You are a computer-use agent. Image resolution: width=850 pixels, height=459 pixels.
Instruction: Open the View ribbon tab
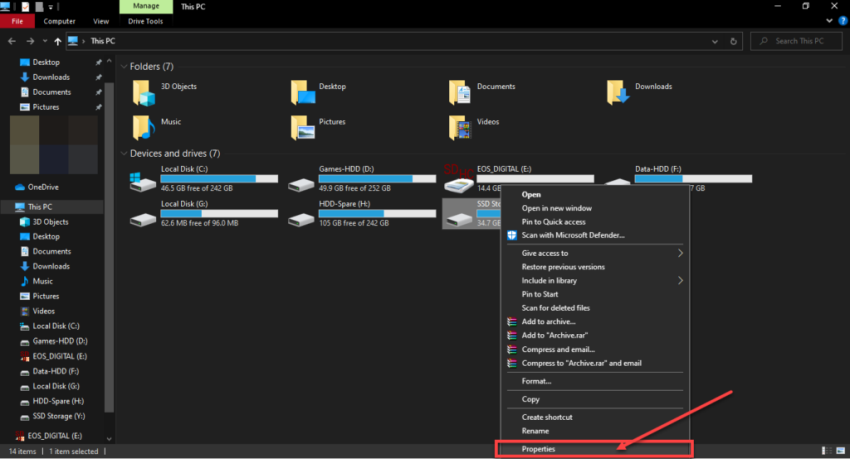(x=101, y=21)
